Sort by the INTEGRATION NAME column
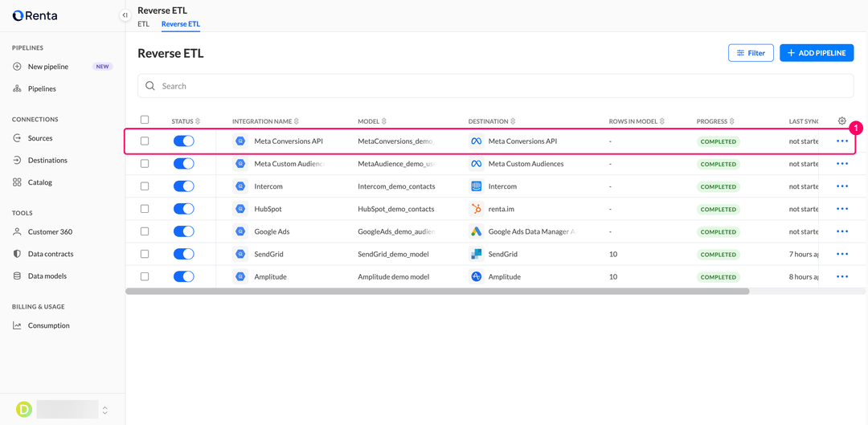868x425 pixels. [x=265, y=121]
